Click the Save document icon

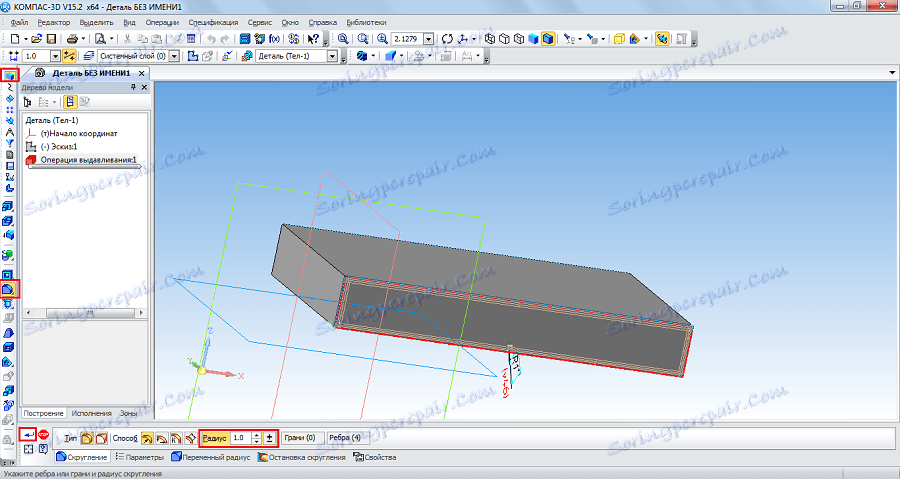coord(50,38)
